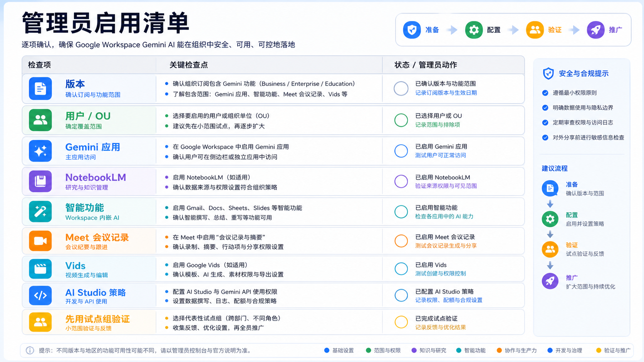Viewport: 644px width, 362px height.
Task: Click the AI Studio 策略 code icon
Action: (x=40, y=295)
